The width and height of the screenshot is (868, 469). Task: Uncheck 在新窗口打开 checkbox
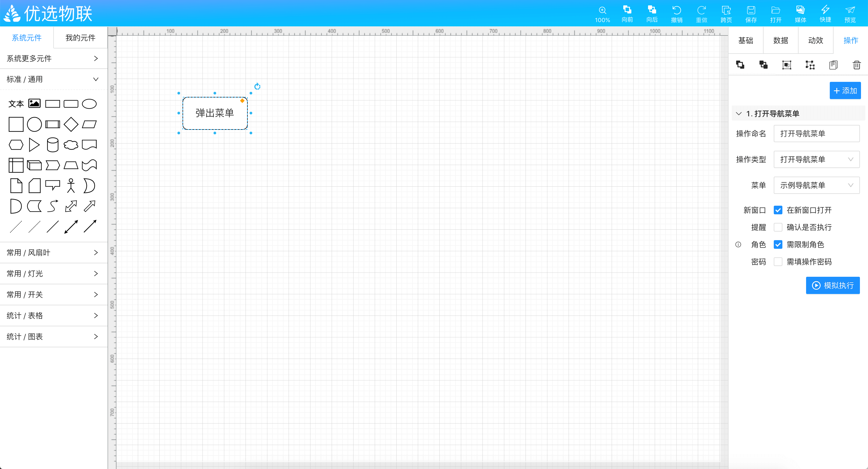[x=778, y=210]
